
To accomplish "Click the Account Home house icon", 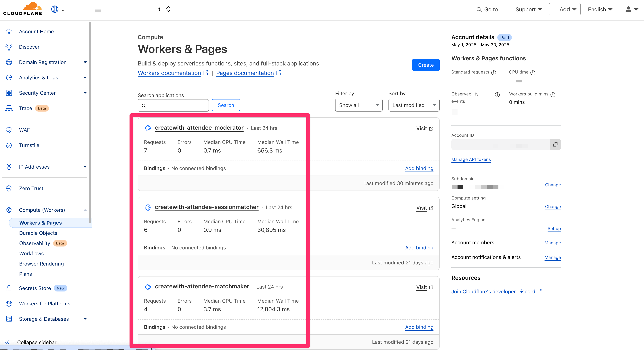I will [x=9, y=32].
